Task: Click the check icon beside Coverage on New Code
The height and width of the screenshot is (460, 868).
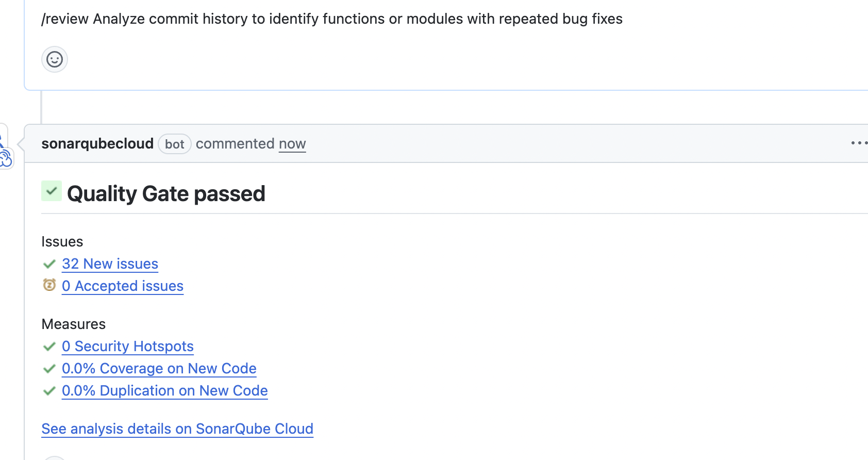Action: (49, 368)
